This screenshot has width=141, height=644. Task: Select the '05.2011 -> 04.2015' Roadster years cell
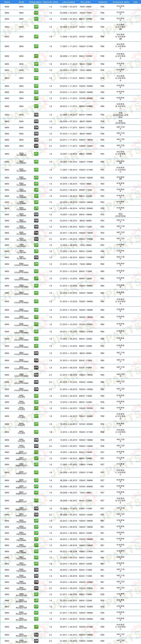point(69,627)
